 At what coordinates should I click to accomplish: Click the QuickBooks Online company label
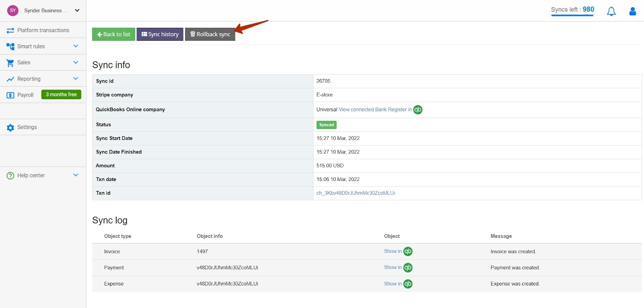pyautogui.click(x=130, y=109)
